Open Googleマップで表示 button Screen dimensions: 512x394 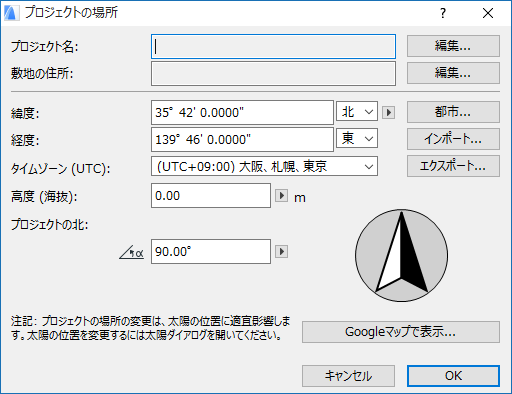[401, 332]
